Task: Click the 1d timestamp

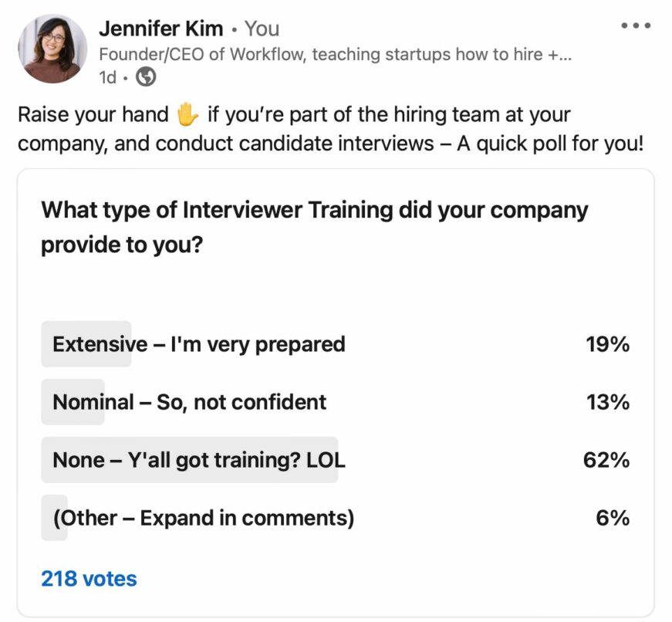Action: click(x=108, y=77)
